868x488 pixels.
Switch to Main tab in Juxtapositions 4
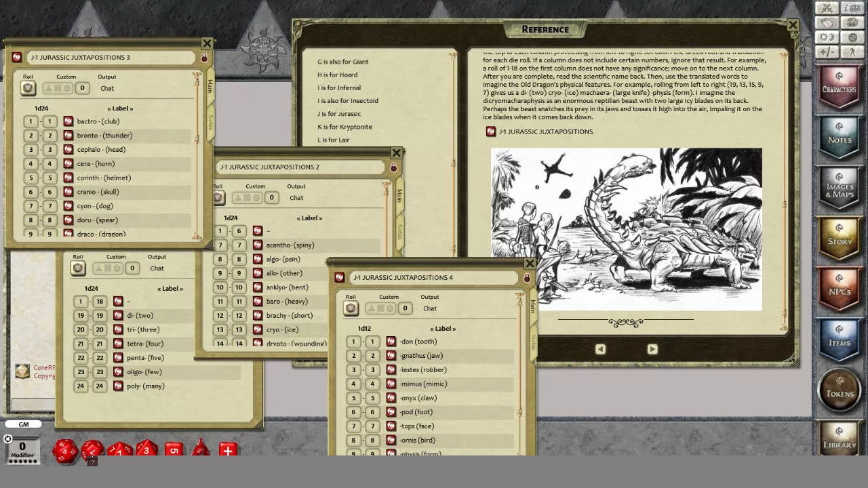coord(533,306)
